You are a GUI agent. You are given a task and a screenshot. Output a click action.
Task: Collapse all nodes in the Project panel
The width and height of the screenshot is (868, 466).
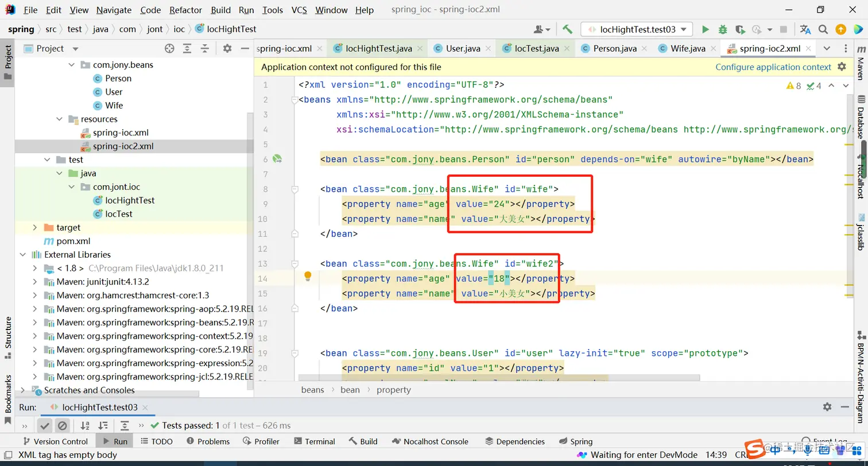(204, 49)
